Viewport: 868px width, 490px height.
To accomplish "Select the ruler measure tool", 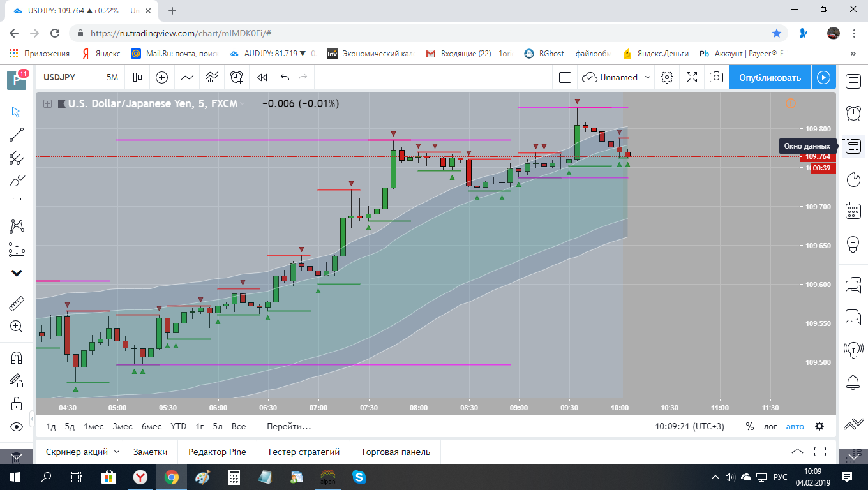I will coord(17,303).
